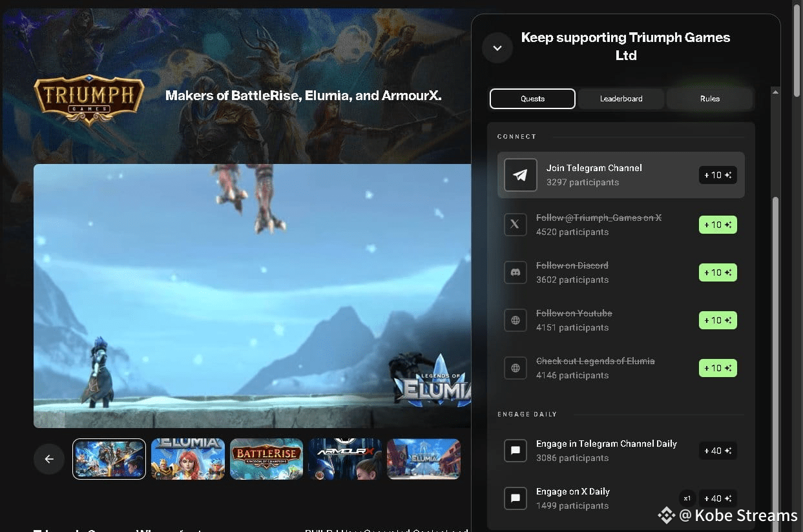Click +10 badge for Follow on Youtube
The image size is (803, 532).
pos(718,320)
